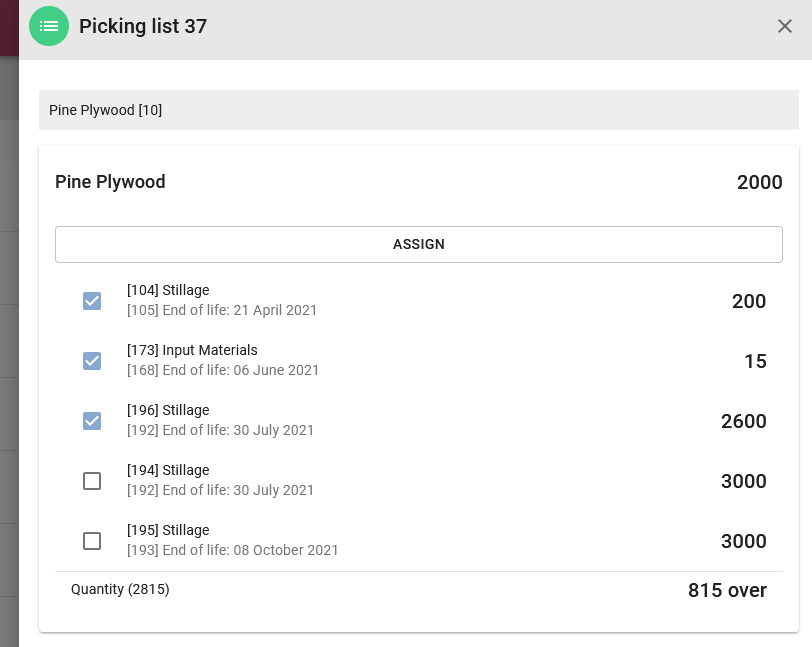Image resolution: width=812 pixels, height=647 pixels.
Task: Click the 2600 quantity for [196] Stillage
Action: [744, 421]
